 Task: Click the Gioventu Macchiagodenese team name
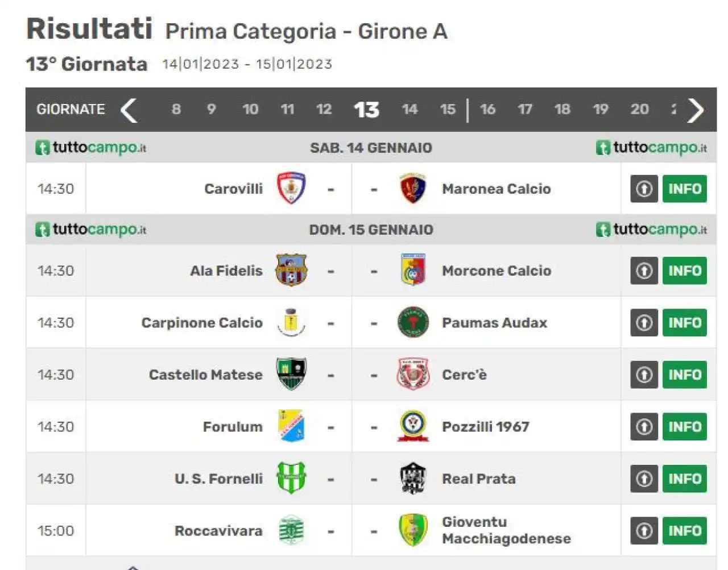506,530
